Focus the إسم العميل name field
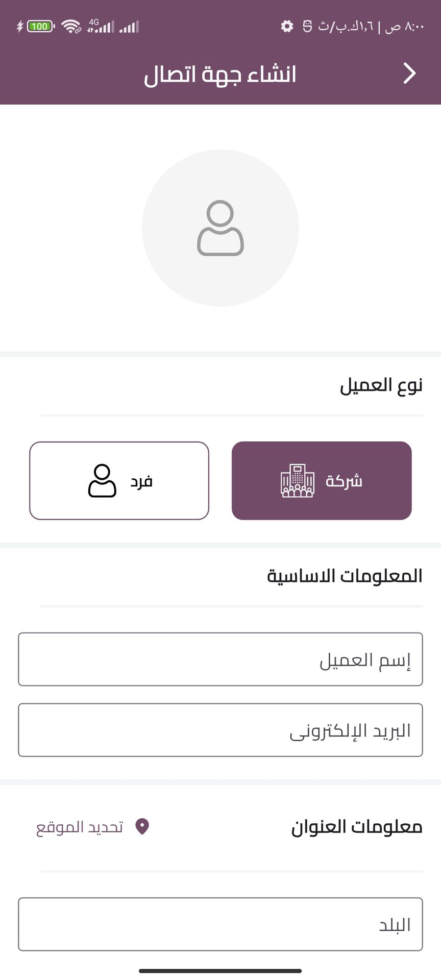Screen dimensions: 441x980 (220, 659)
